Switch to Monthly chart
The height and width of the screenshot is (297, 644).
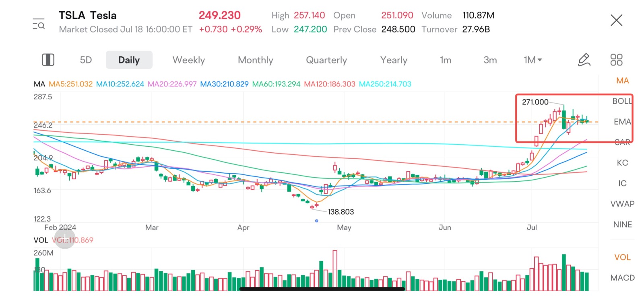256,60
